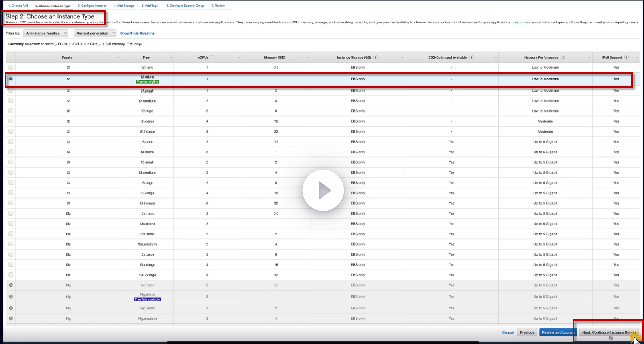Click the t3.xlarge type cell
This screenshot has width=644, height=344.
(147, 193)
